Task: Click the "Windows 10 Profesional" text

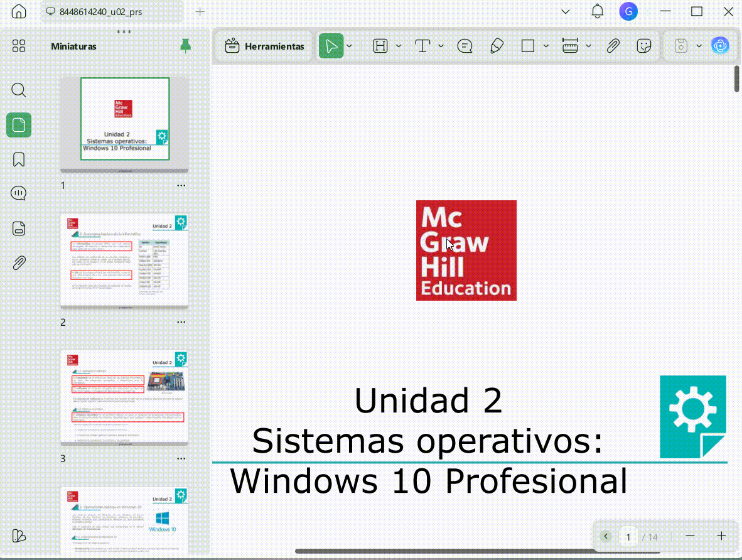Action: point(428,481)
